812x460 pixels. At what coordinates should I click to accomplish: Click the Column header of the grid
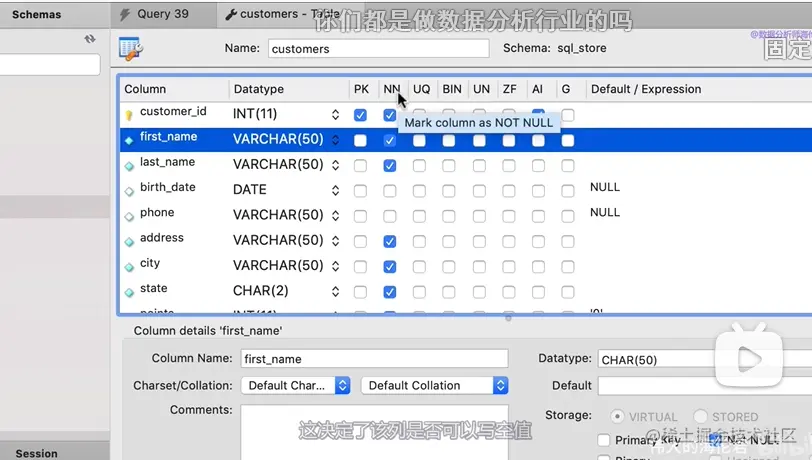[x=145, y=89]
